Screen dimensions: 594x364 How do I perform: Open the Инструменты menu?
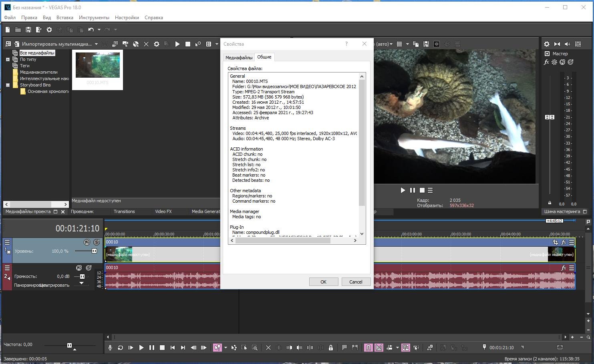click(x=94, y=18)
